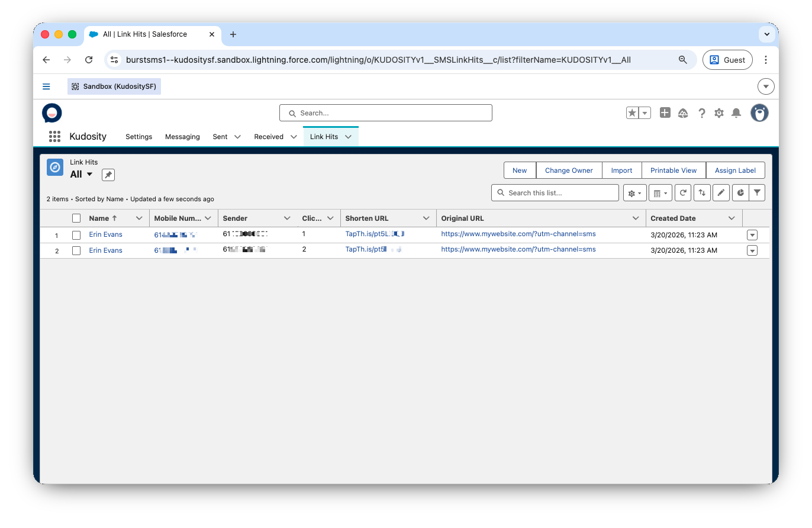The width and height of the screenshot is (812, 528).
Task: Open Setup gear in global header
Action: pos(718,113)
